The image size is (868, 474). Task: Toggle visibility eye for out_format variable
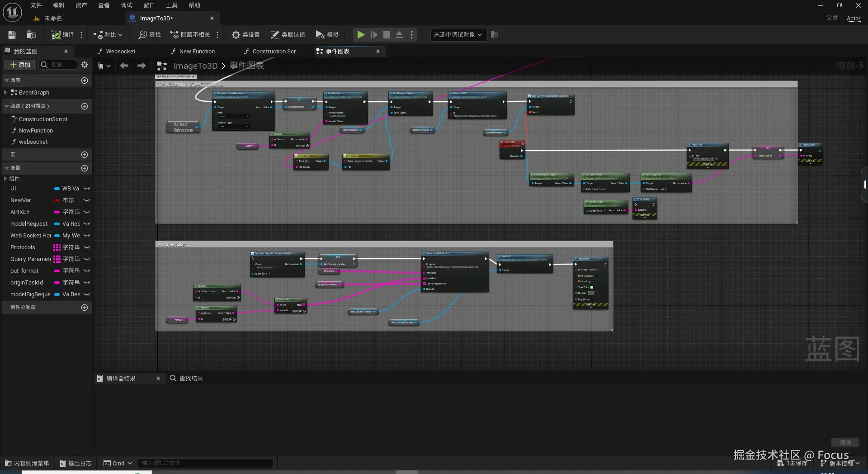[87, 271]
